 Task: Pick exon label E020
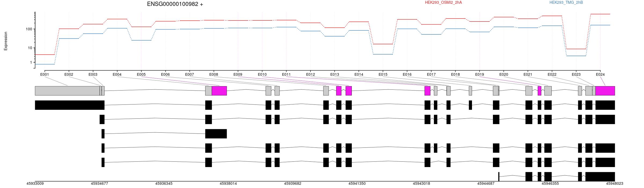pos(504,74)
